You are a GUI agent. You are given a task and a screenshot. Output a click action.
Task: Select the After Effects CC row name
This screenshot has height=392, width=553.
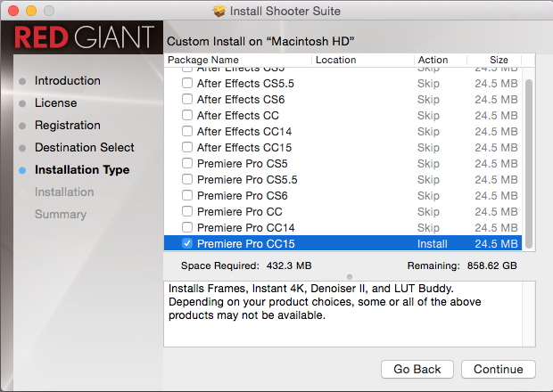point(238,116)
